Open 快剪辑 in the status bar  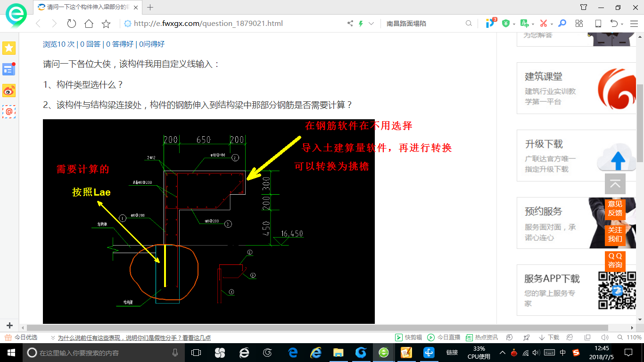[x=409, y=337]
